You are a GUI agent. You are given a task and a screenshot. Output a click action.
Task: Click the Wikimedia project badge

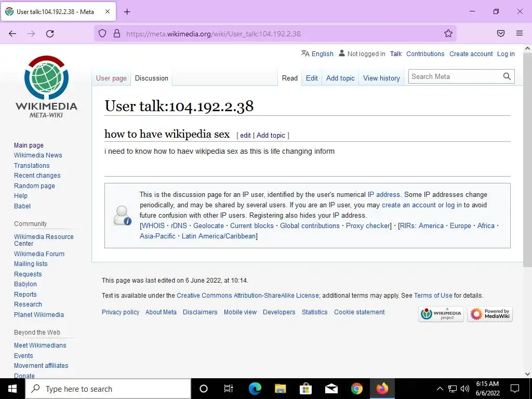(x=441, y=314)
